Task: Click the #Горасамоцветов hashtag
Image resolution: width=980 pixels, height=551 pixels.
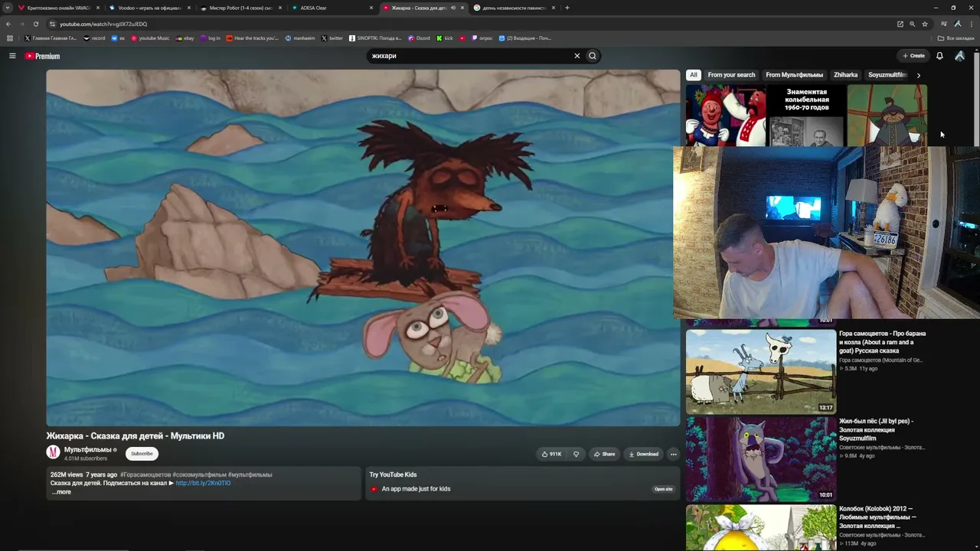Action: click(145, 474)
